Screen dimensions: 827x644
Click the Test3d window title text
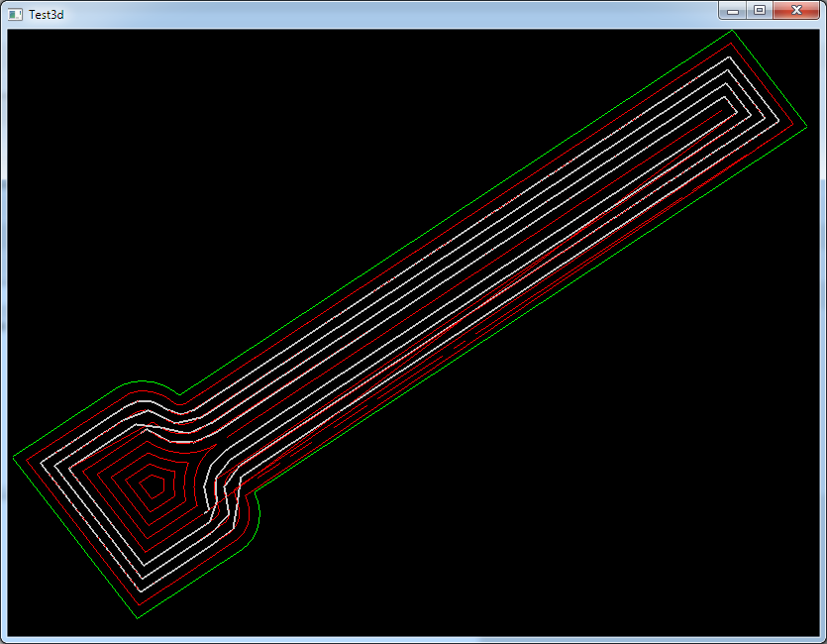(x=47, y=14)
